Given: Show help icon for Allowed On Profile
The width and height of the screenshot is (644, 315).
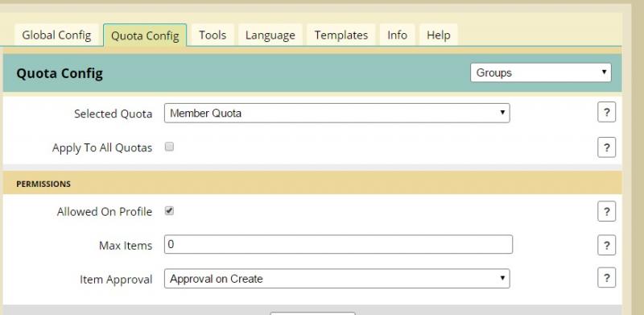Looking at the screenshot, I should 606,211.
